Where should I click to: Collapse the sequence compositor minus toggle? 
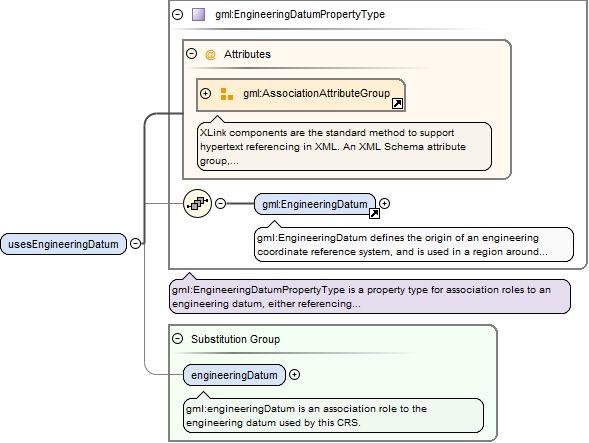click(220, 204)
